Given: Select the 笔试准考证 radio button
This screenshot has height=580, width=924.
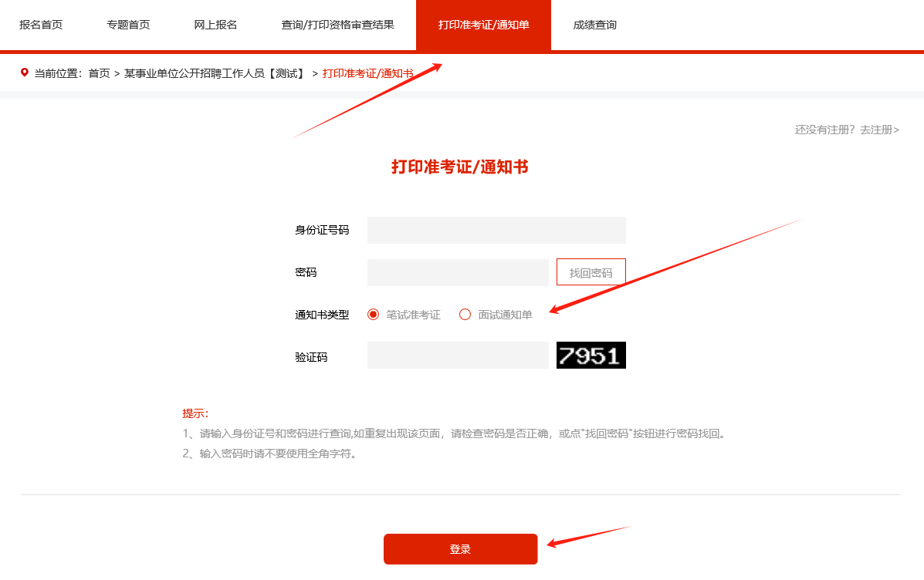Looking at the screenshot, I should tap(373, 315).
